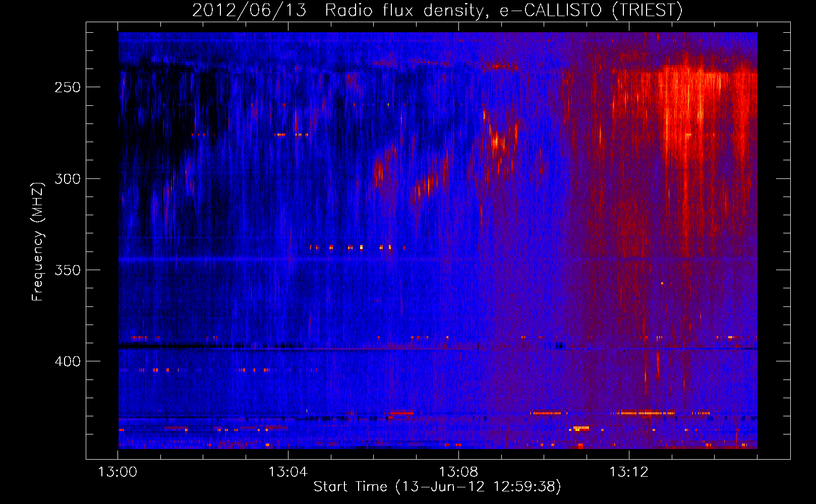Click the 250 frequency tick label

click(x=68, y=87)
